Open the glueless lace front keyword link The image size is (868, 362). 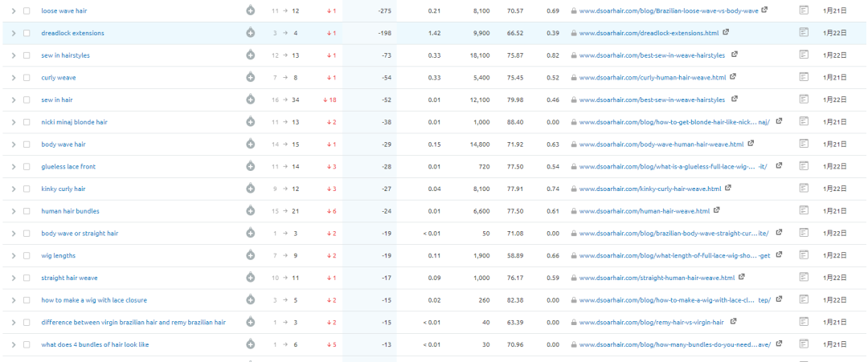click(68, 166)
